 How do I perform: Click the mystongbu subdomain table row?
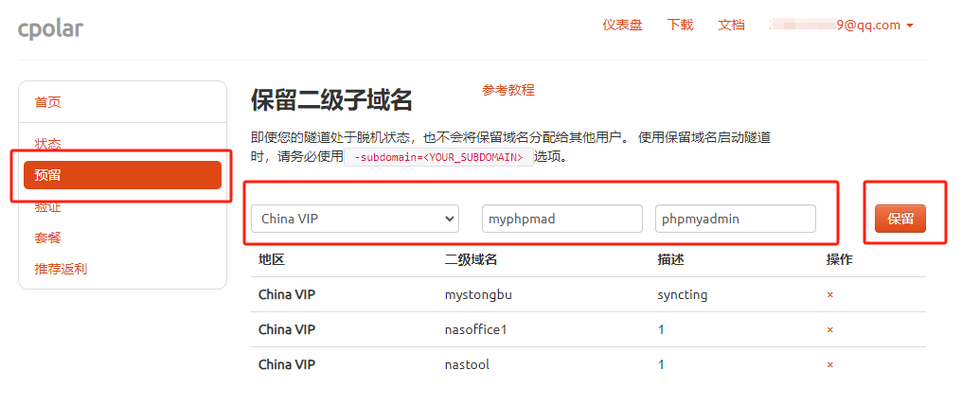point(478,294)
